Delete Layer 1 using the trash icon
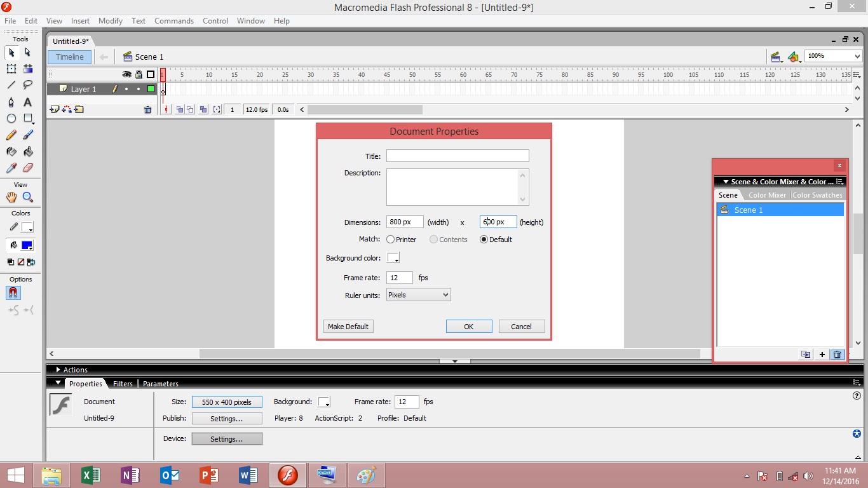 coord(148,109)
